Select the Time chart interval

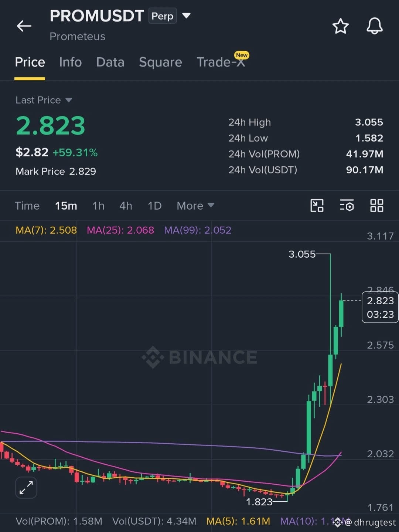pyautogui.click(x=27, y=206)
